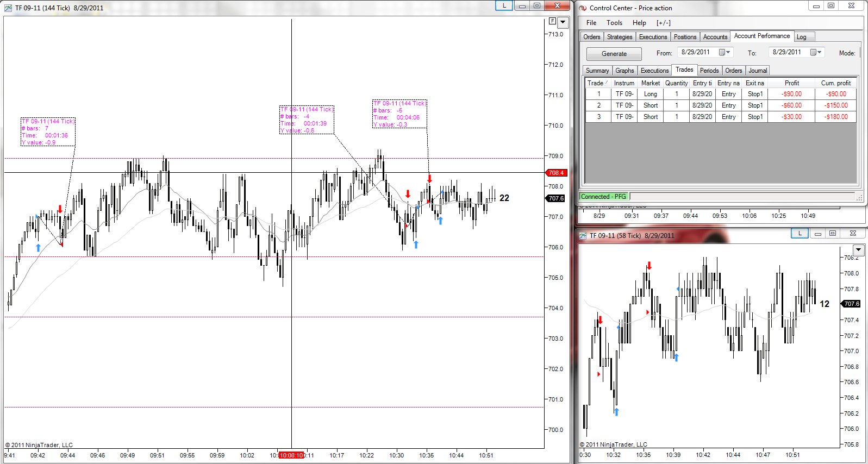
Task: Click the Generate button
Action: click(614, 54)
